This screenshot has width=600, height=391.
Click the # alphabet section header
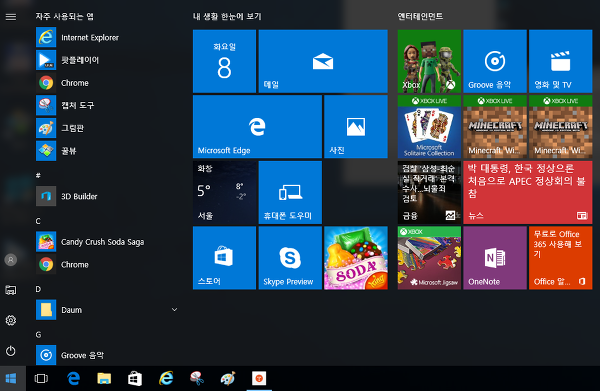[x=38, y=175]
